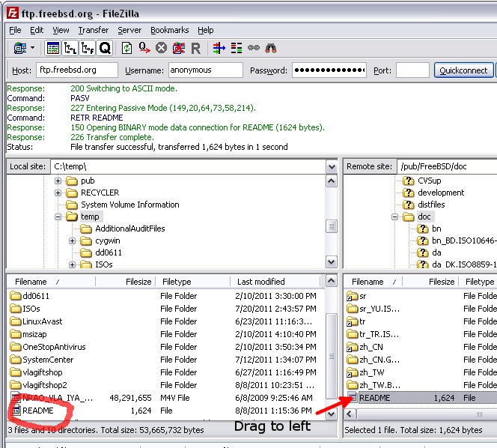Click the Refresh file lists icon
Screen dimensions: 497x448
point(126,48)
